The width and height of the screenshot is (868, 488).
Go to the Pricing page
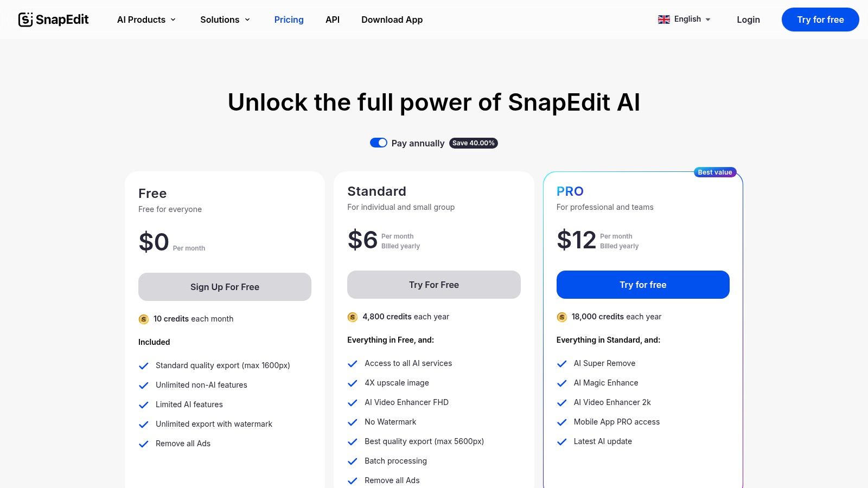289,20
